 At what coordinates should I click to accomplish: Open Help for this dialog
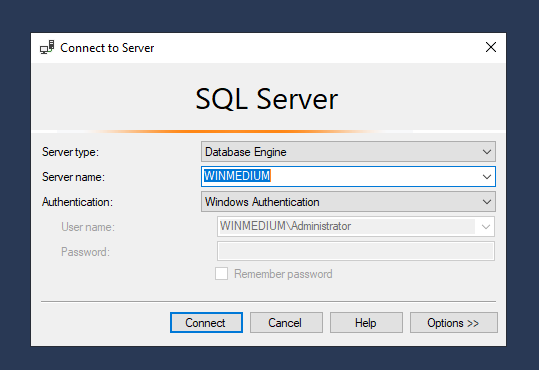[x=366, y=323]
